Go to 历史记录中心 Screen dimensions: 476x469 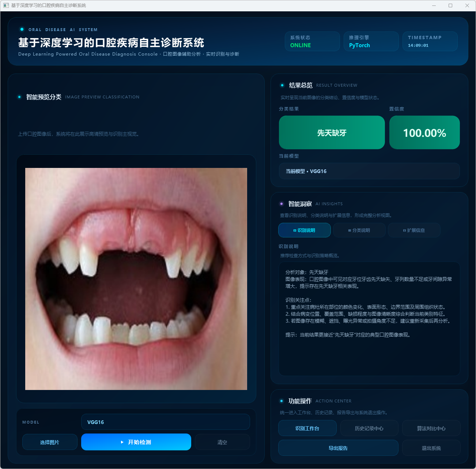pos(369,428)
